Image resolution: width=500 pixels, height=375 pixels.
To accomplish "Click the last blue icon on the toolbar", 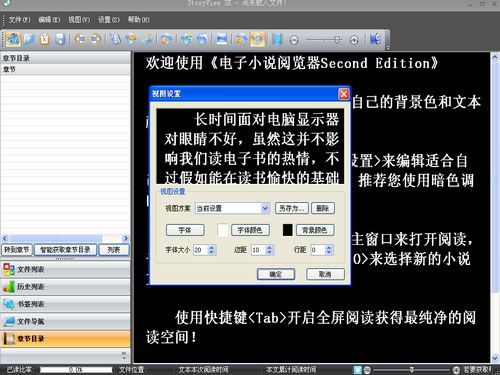I will (375, 39).
